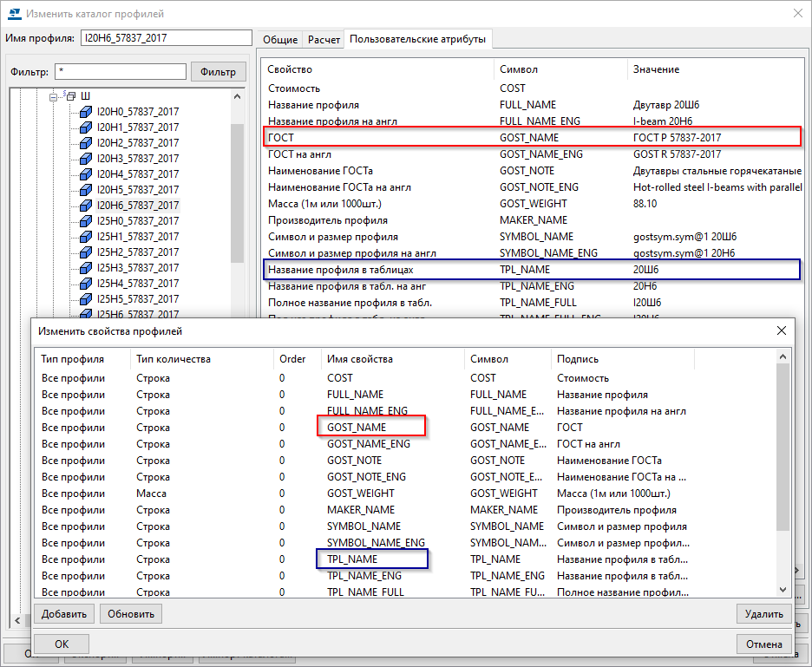812x667 pixels.
Task: Select TPL_NAME in Имя свойства column
Action: (352, 559)
